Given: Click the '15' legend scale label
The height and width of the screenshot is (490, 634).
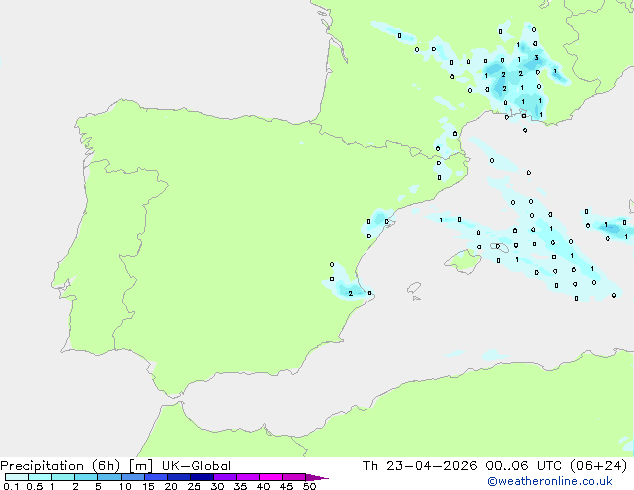Looking at the screenshot, I should (x=148, y=486).
